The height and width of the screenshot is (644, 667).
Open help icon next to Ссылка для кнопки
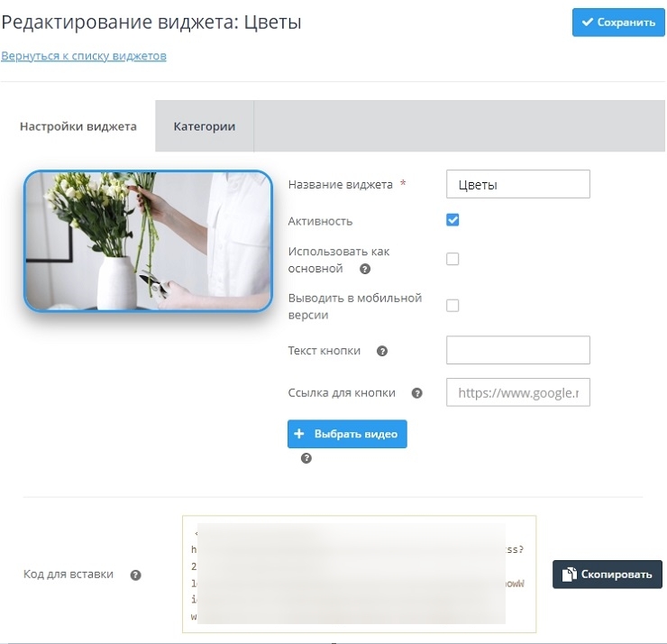point(416,393)
